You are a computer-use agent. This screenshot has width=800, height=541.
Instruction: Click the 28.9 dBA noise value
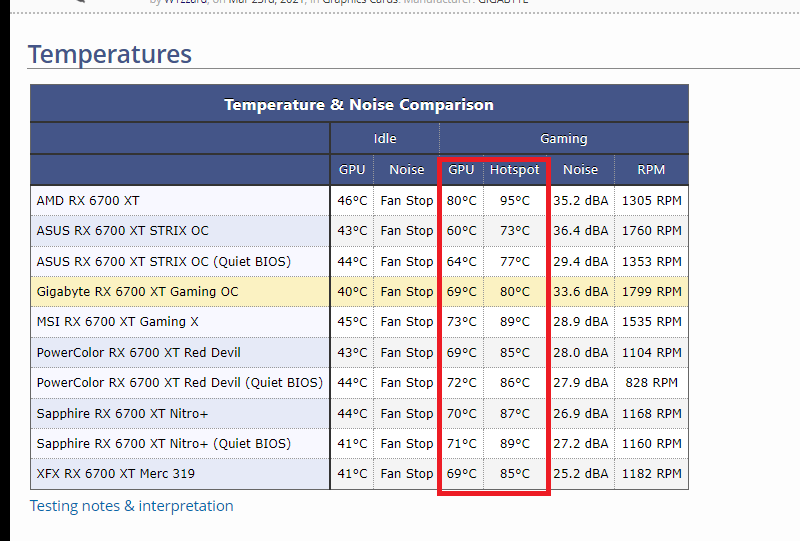point(581,322)
